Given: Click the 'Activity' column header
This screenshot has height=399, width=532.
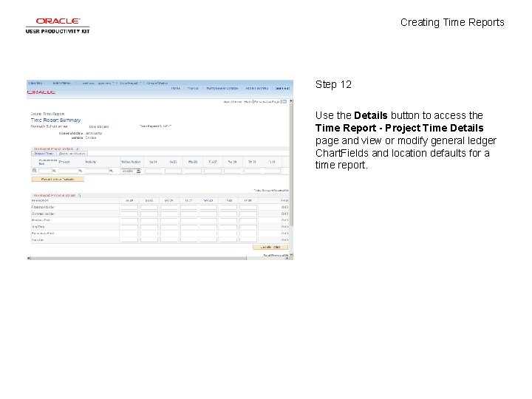Looking at the screenshot, I should tap(91, 162).
